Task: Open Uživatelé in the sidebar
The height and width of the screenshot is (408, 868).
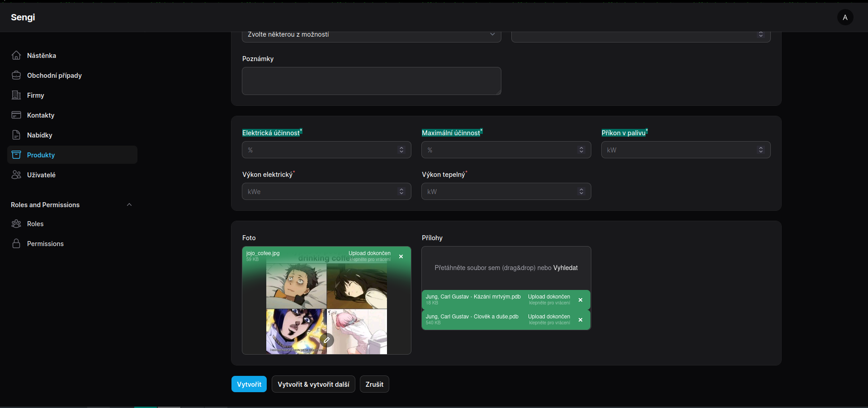Action: click(x=72, y=175)
